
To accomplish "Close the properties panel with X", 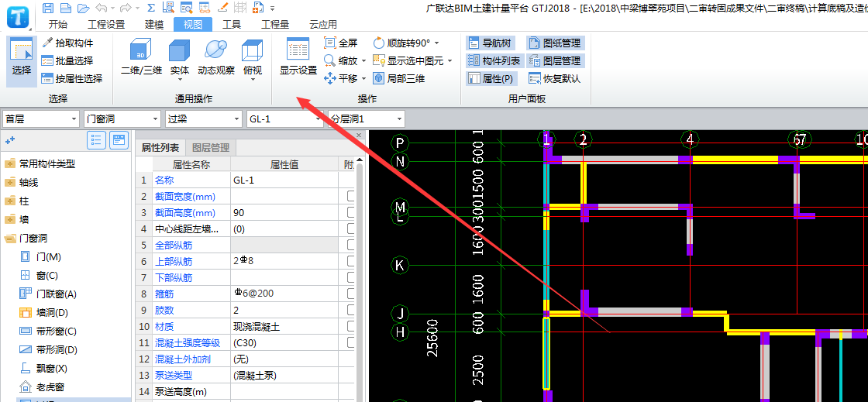I will point(359,134).
